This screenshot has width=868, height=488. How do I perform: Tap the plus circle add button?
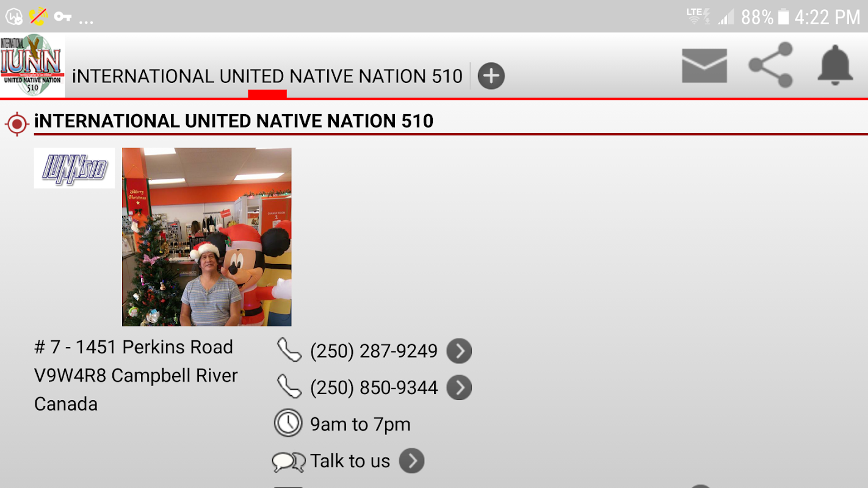(491, 76)
